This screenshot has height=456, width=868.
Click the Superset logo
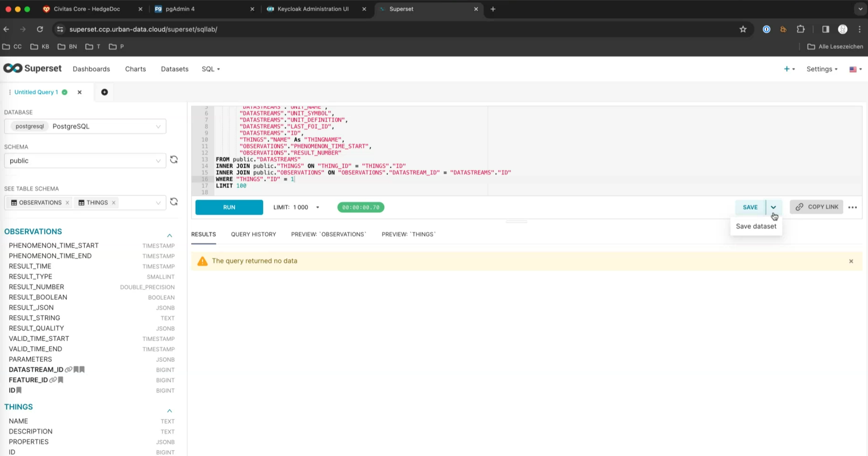click(33, 69)
